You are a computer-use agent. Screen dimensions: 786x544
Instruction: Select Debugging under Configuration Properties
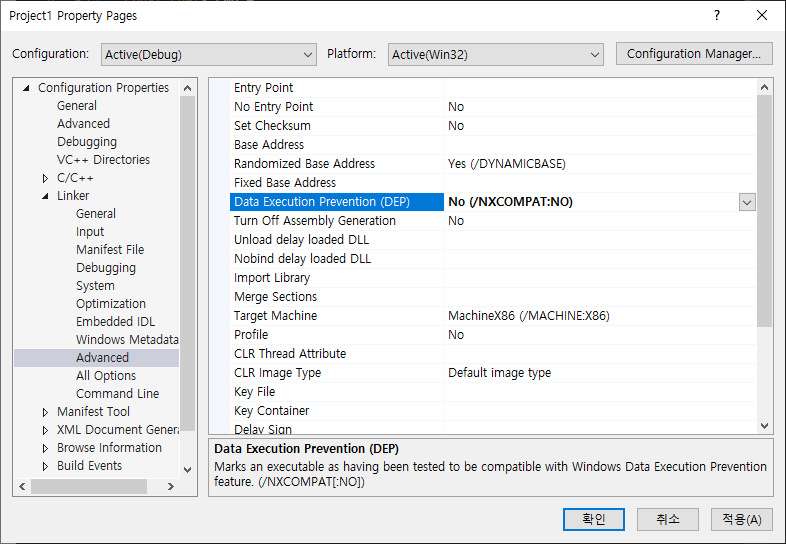point(87,142)
